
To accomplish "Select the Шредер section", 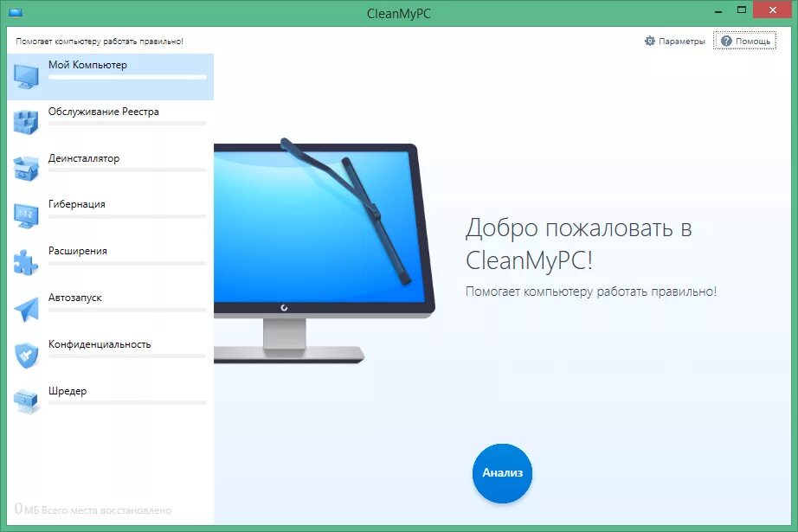I will tap(111, 404).
